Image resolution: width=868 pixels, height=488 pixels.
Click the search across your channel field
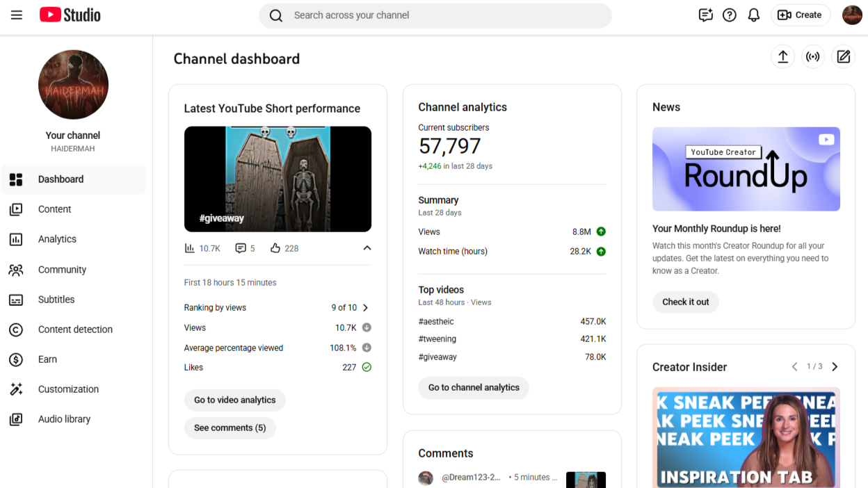tap(445, 15)
